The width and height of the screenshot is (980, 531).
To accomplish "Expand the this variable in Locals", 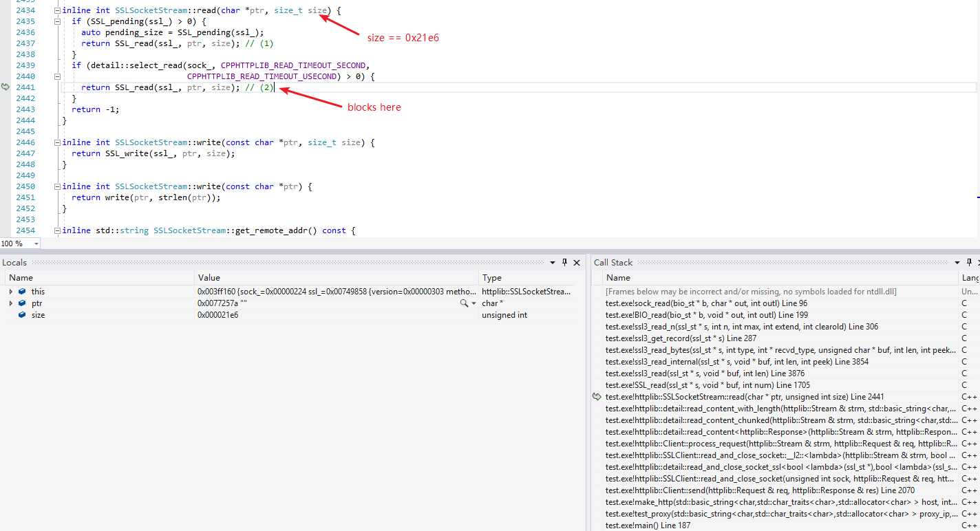I will point(11,291).
